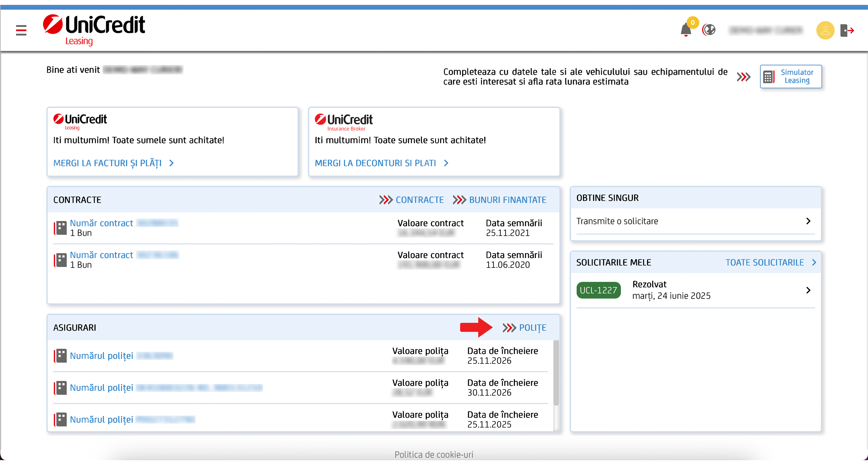Click chevron beside TOATE SOLICITARILE
868x465 pixels.
tap(814, 262)
